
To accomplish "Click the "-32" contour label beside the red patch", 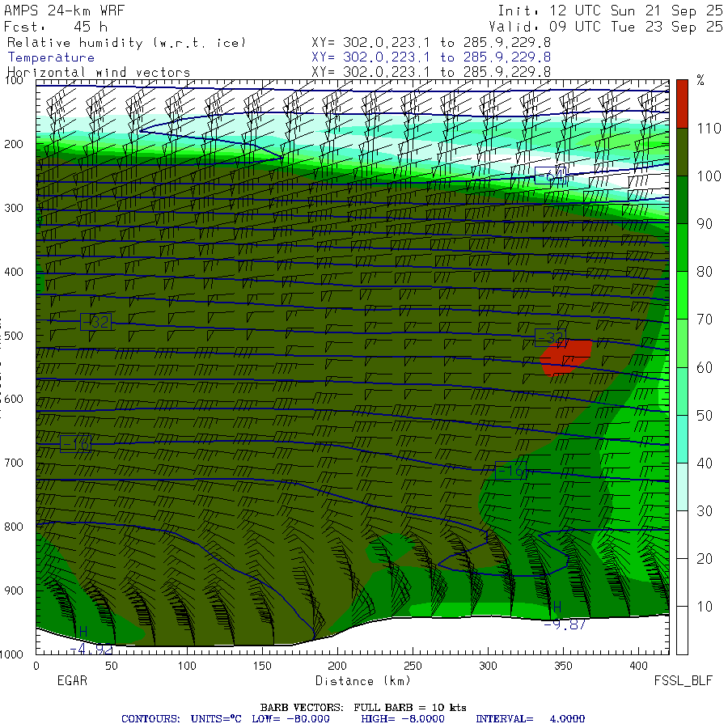I will coord(550,337).
